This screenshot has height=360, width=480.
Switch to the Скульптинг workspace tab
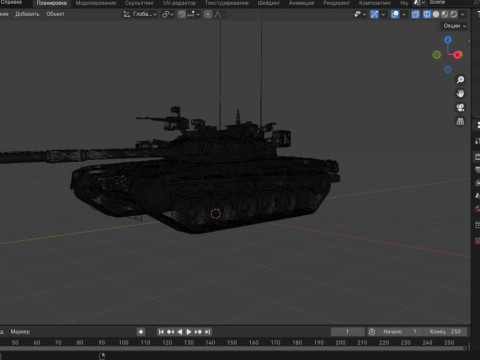click(x=139, y=3)
